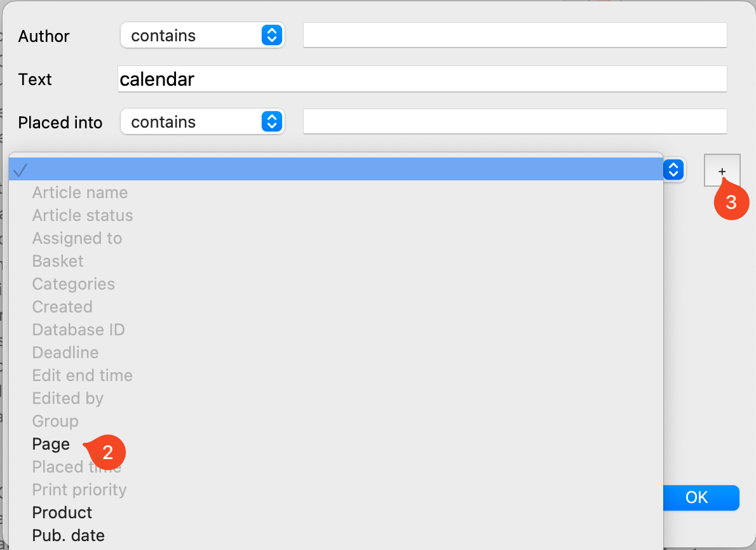Image resolution: width=756 pixels, height=550 pixels.
Task: Choose "Pub. date" from the list
Action: tap(68, 535)
